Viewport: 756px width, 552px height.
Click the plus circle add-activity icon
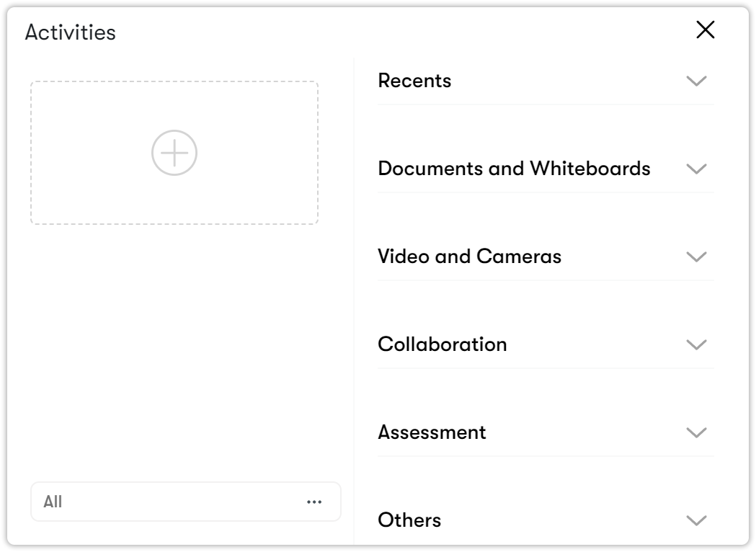pos(174,153)
